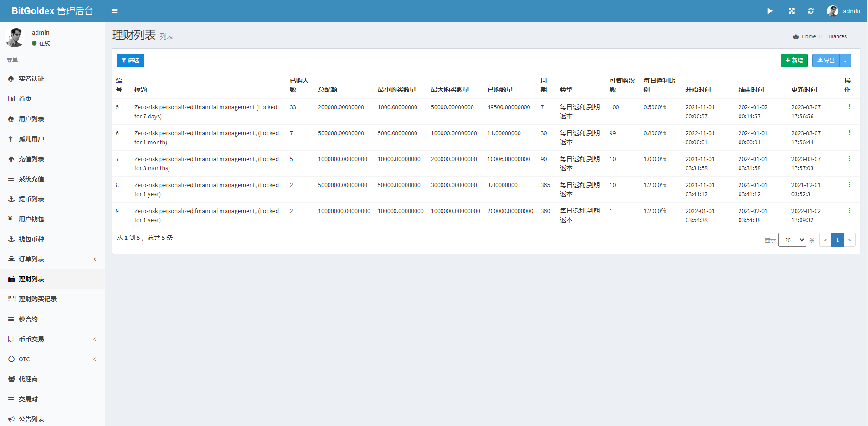This screenshot has width=868, height=426.
Task: Refresh the page with the reload icon
Action: tap(811, 11)
